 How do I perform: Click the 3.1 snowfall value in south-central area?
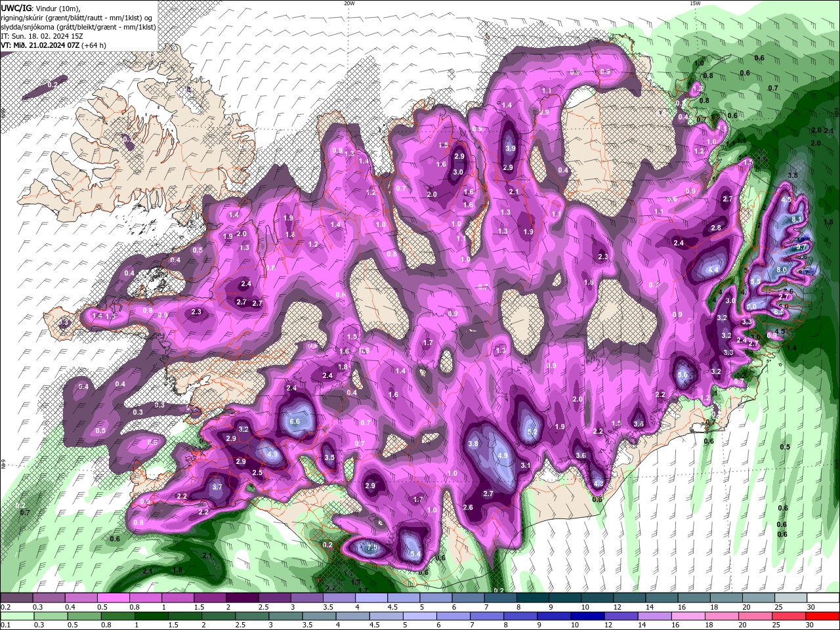click(x=525, y=465)
